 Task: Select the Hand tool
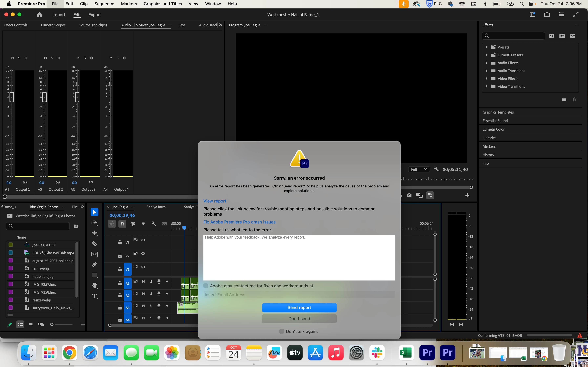(94, 285)
